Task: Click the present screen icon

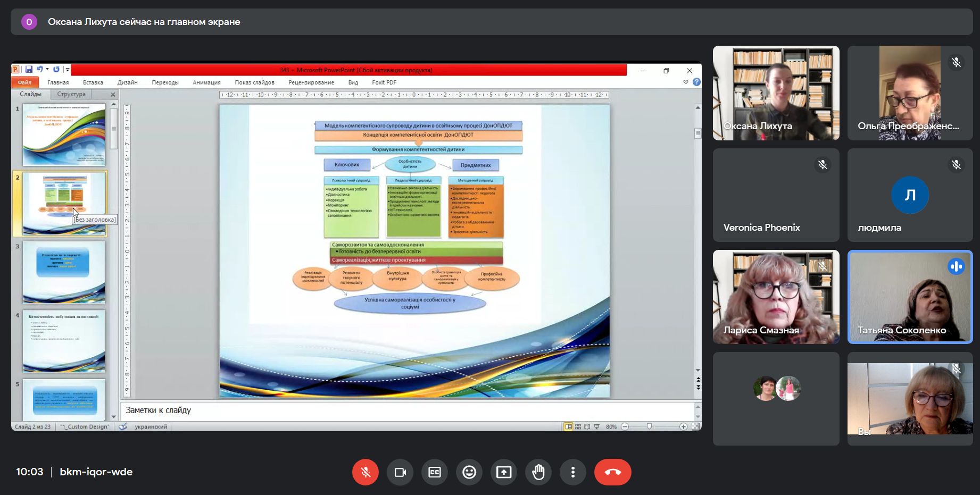Action: point(504,472)
